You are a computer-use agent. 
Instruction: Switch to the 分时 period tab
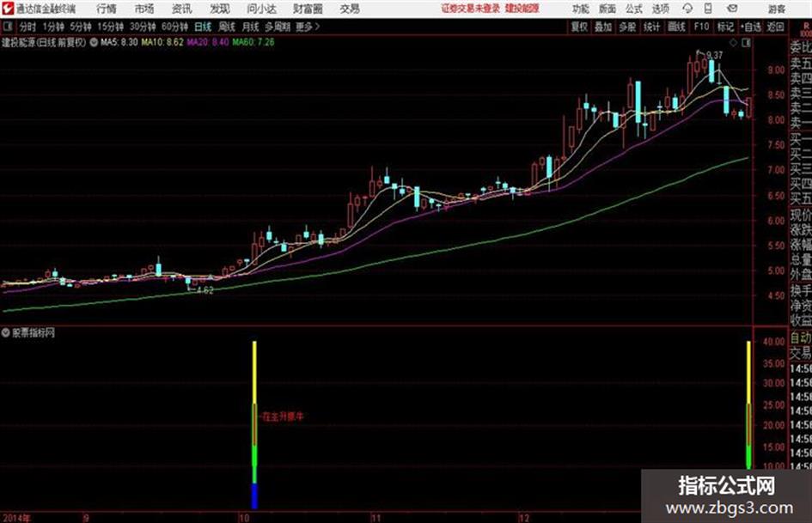pyautogui.click(x=27, y=27)
